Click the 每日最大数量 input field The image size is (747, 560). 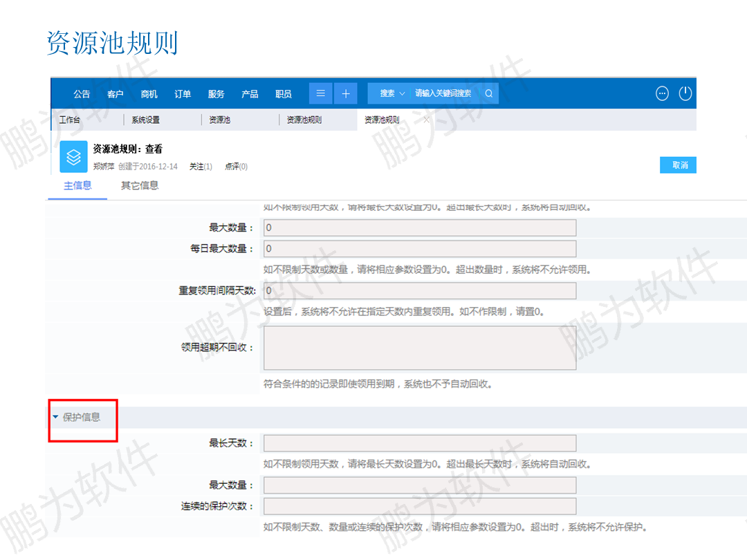(420, 249)
